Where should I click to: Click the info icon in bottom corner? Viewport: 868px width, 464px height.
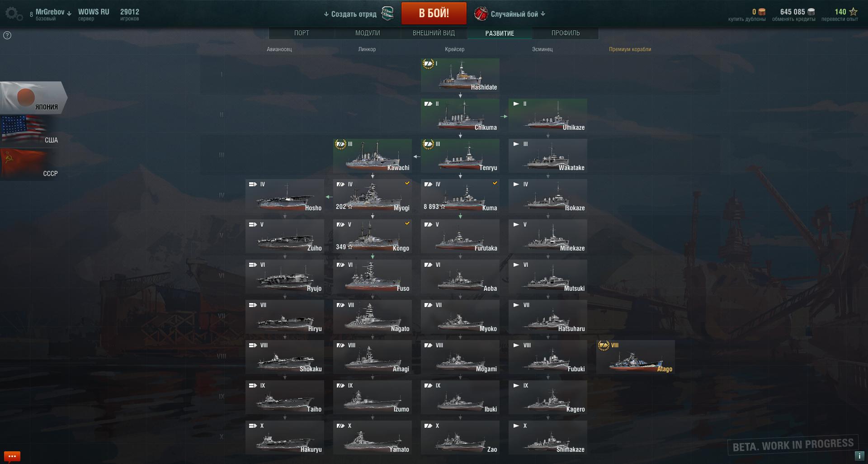click(x=859, y=456)
